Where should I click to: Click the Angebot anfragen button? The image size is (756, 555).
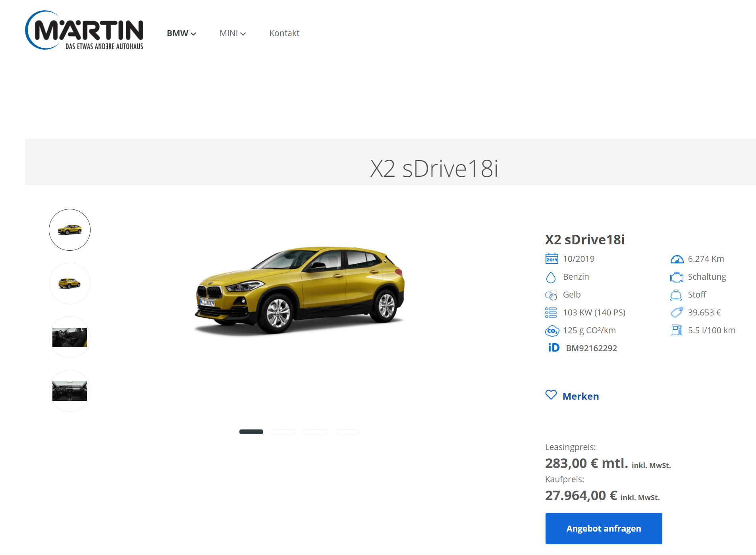[x=604, y=528]
